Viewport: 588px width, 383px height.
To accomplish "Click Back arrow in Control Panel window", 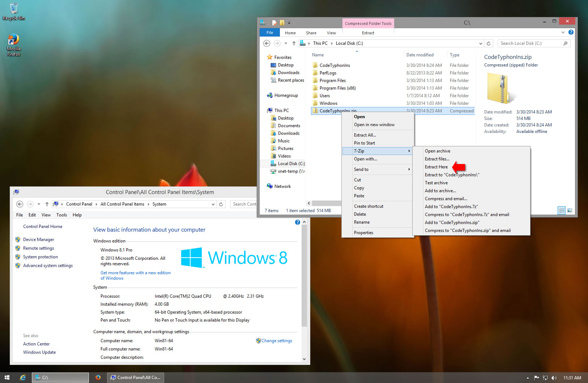I will coord(20,204).
